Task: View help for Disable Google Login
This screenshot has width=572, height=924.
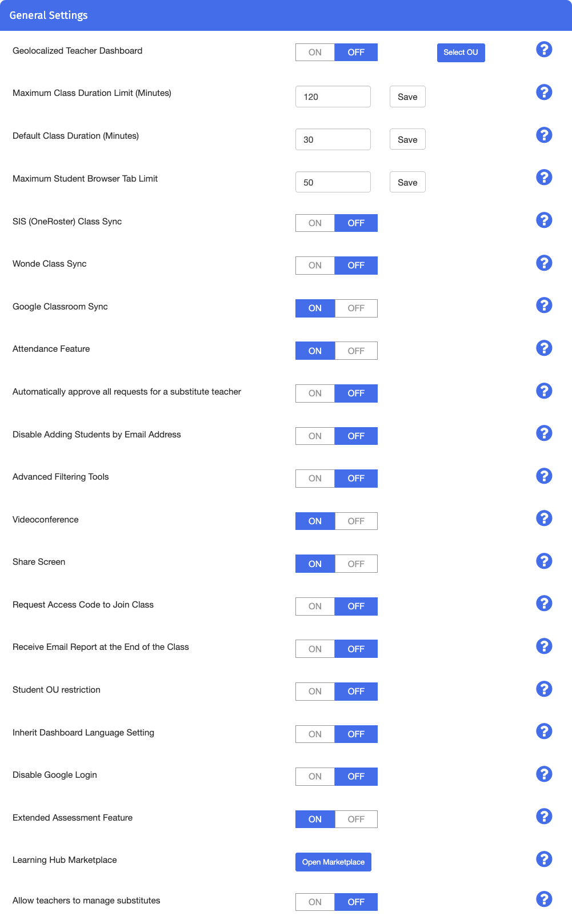Action: point(544,774)
